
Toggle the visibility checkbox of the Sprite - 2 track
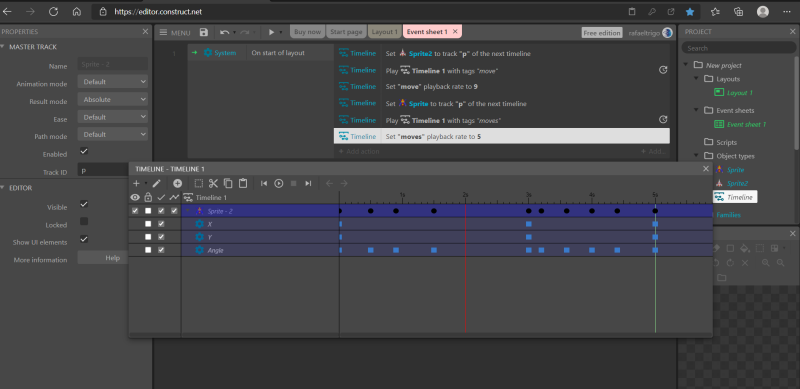(135, 211)
